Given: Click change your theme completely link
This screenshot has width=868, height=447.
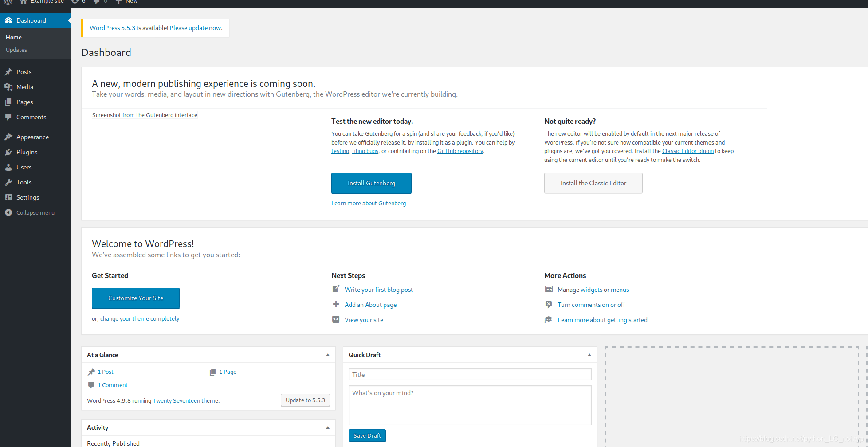Looking at the screenshot, I should click(x=140, y=318).
